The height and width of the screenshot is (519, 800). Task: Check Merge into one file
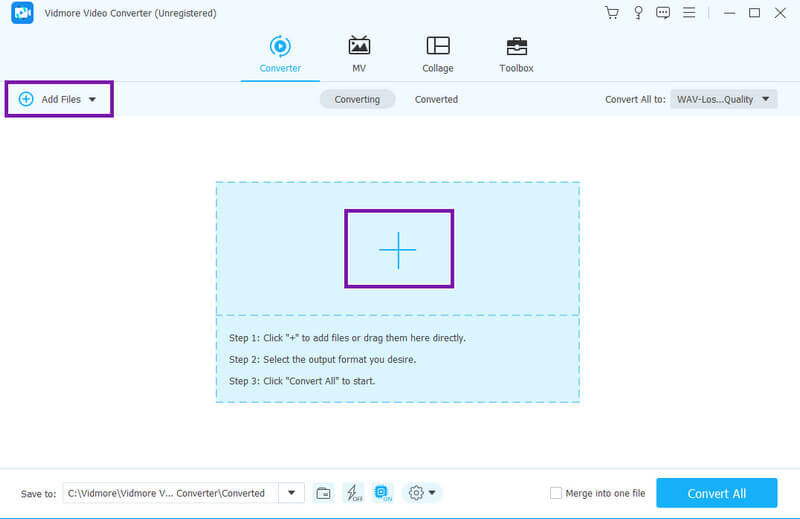556,493
